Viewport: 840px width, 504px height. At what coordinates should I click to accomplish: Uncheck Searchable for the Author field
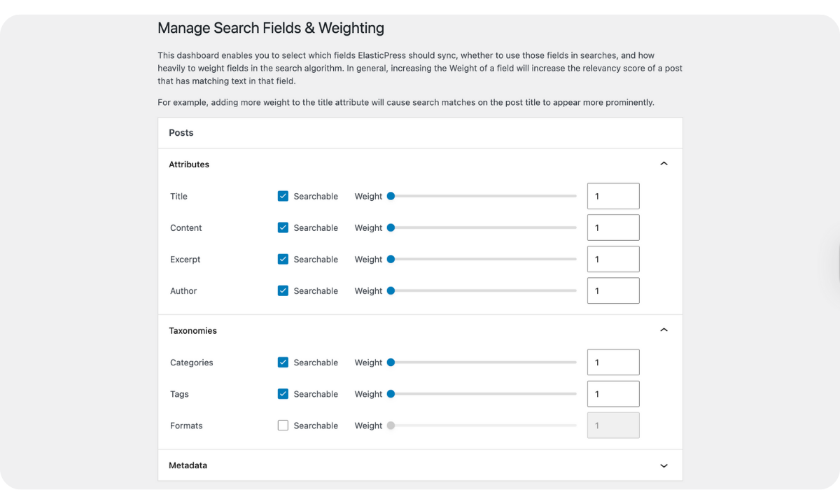click(283, 290)
